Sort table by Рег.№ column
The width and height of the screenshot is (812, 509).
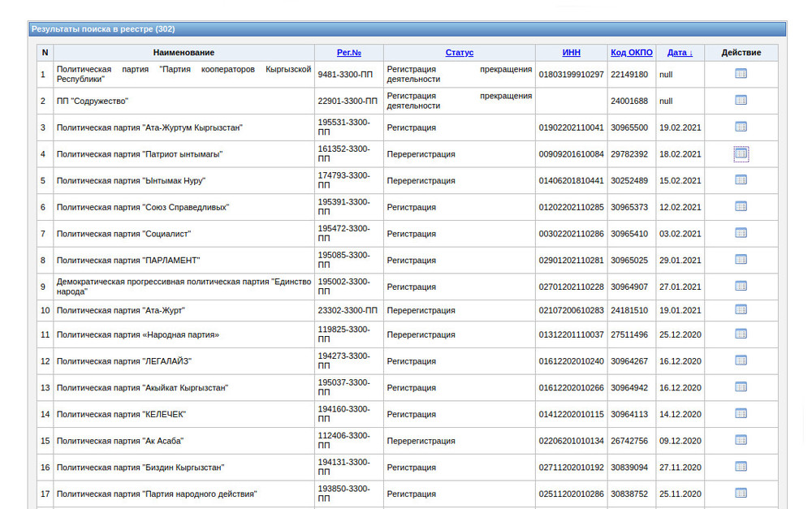click(x=349, y=52)
